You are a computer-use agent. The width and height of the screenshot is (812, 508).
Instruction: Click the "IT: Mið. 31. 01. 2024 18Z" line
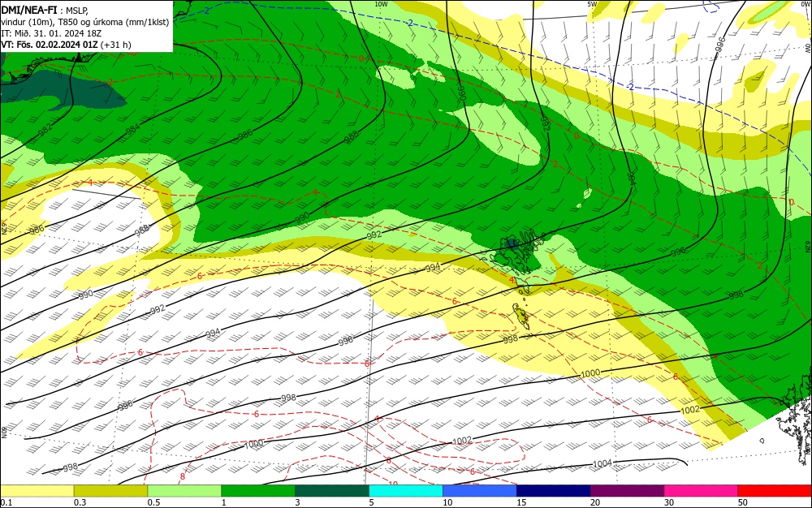coord(51,33)
